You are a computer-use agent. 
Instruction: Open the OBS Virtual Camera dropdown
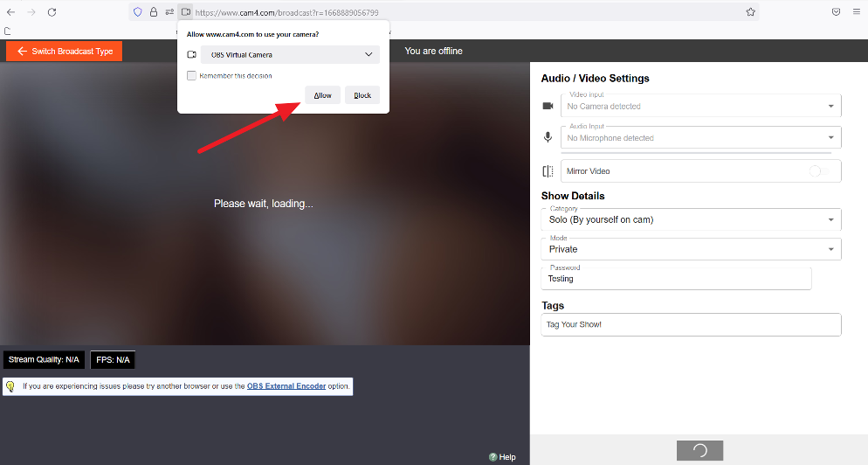click(284, 54)
